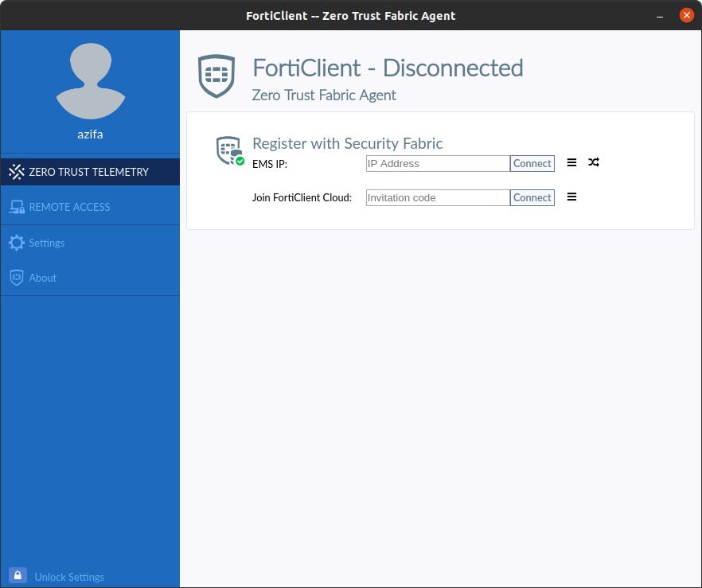This screenshot has width=702, height=588.
Task: Click the Unlock Settings link
Action: click(x=69, y=577)
